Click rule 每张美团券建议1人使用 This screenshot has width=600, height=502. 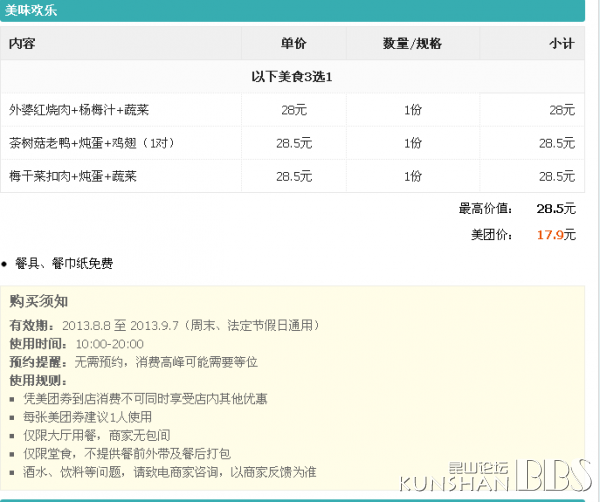[88, 417]
